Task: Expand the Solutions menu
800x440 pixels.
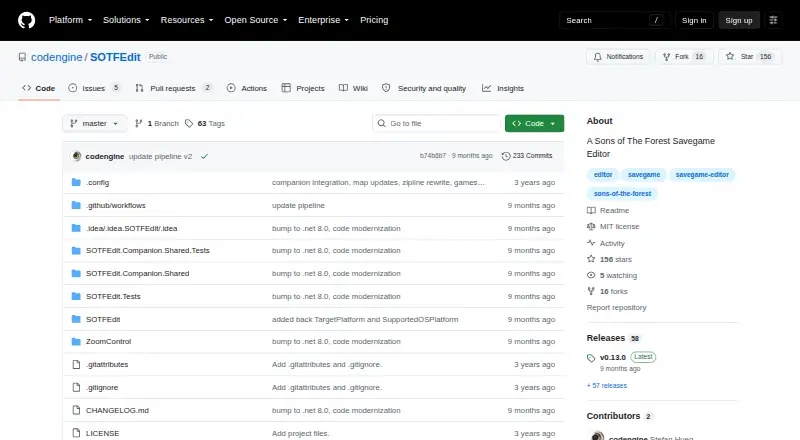Action: tap(126, 20)
